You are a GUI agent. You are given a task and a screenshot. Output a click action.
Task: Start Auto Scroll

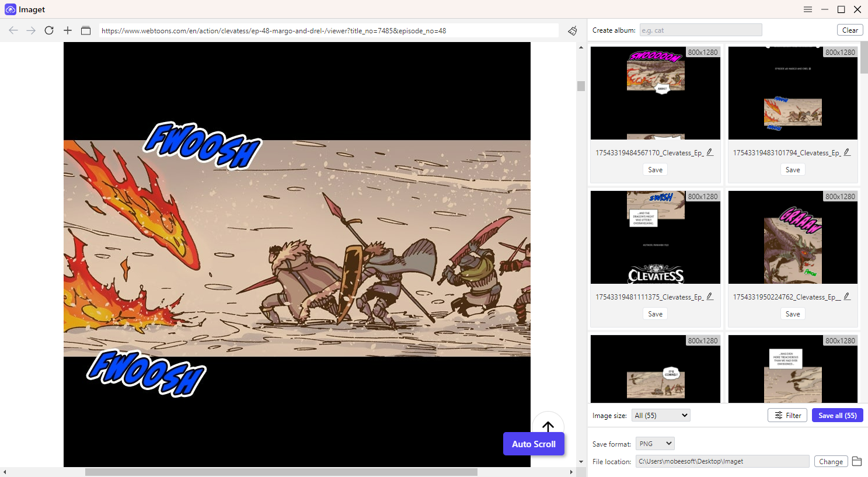pyautogui.click(x=534, y=444)
